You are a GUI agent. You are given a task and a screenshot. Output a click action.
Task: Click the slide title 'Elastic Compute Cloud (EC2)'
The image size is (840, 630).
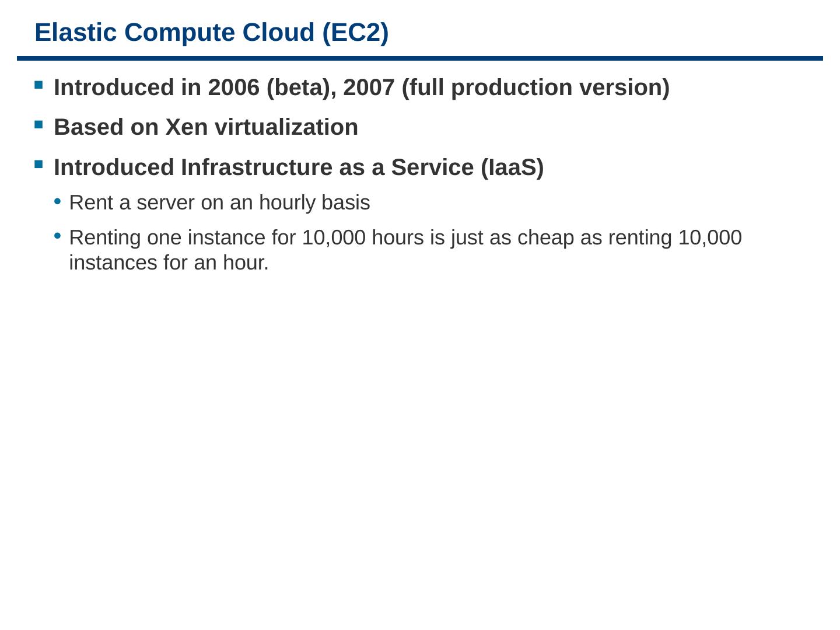tap(211, 33)
